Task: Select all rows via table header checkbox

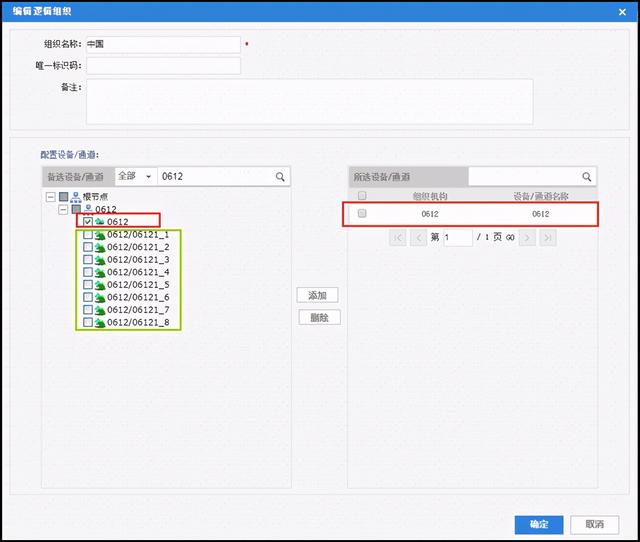Action: pos(362,196)
